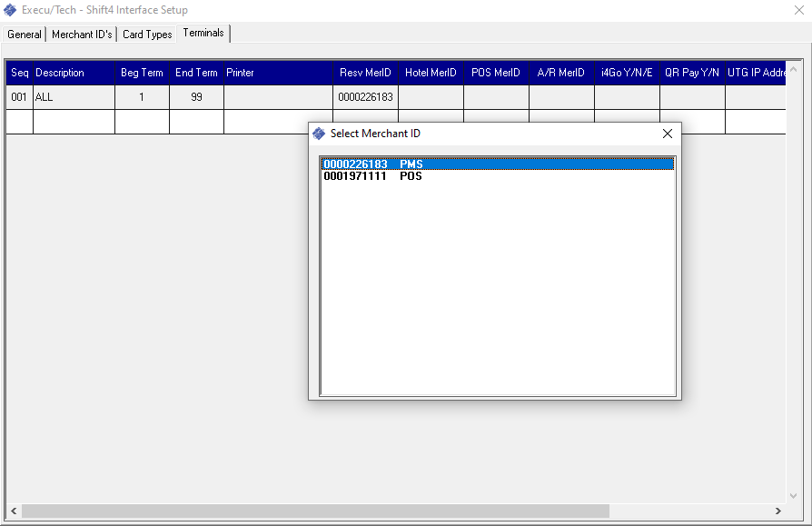812x526 pixels.
Task: Click the empty i4Go Y/N/E cell in row 001
Action: point(627,97)
